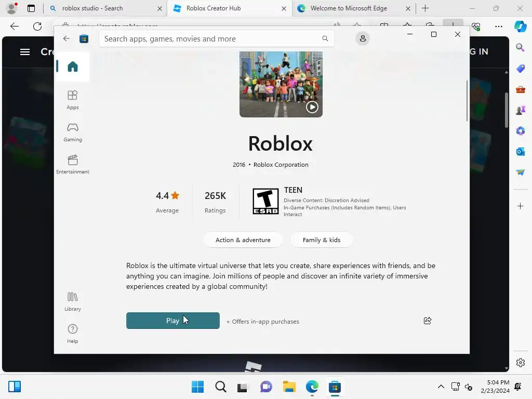The height and width of the screenshot is (399, 532).
Task: Open the Creator Hub hamburger menu
Action: (25, 52)
